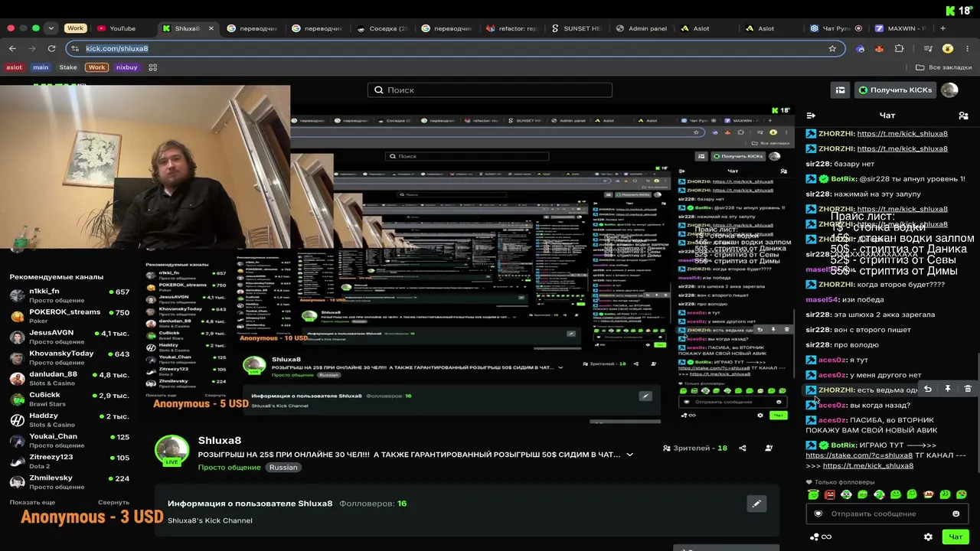Toggle the Work tab group label
Viewport: 980px width, 551px height.
(75, 28)
